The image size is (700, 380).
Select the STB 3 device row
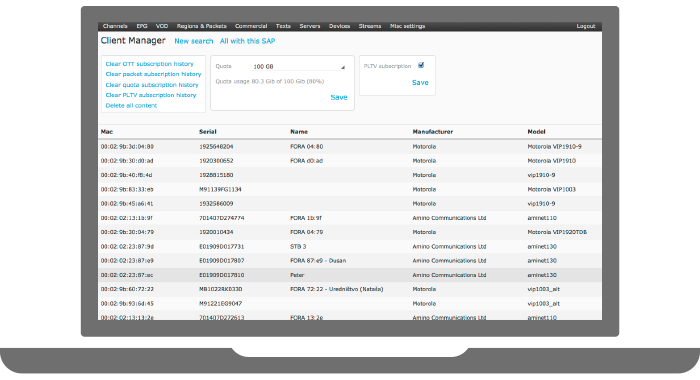click(x=350, y=246)
